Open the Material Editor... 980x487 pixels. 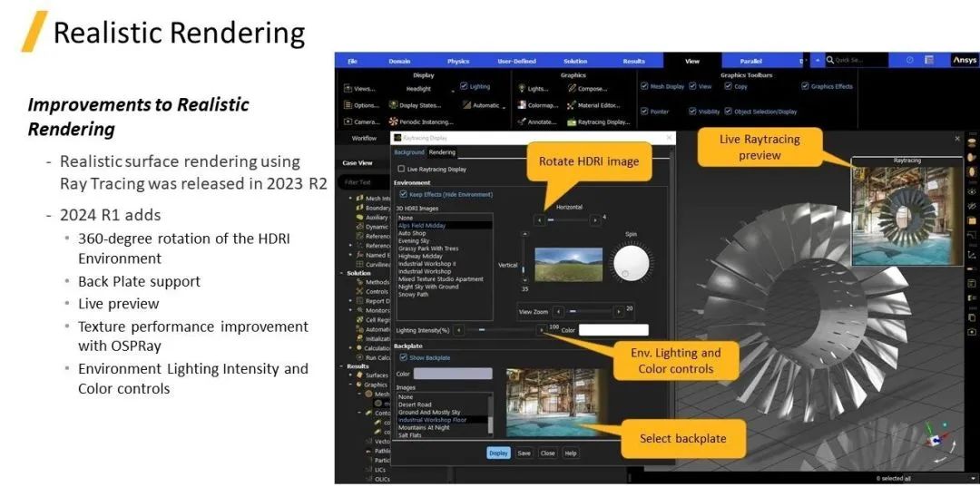(593, 105)
